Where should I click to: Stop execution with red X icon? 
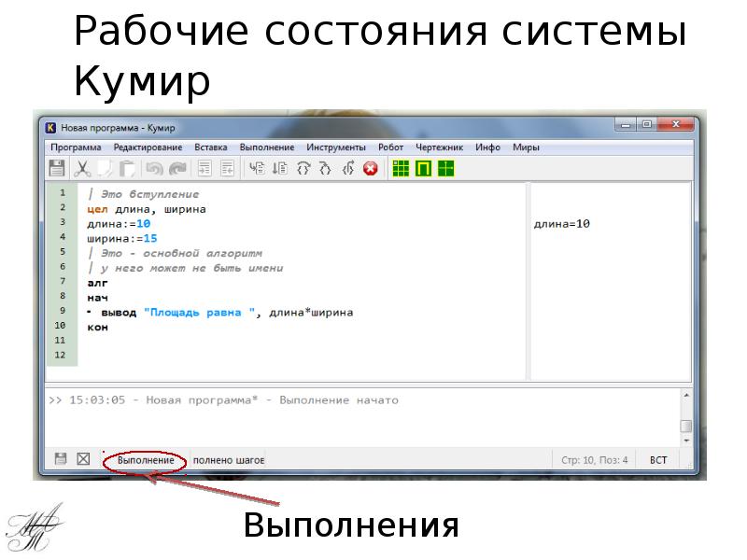click(x=371, y=169)
